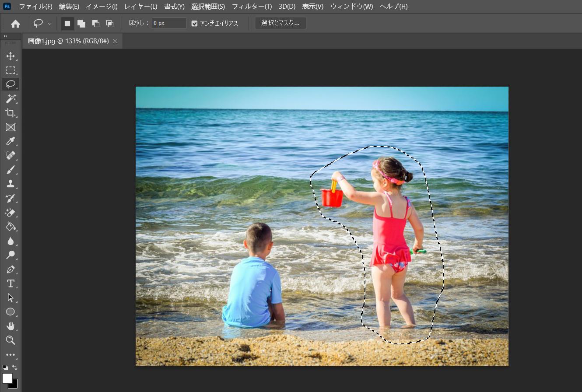Select the Magic Wand tool
This screenshot has height=392, width=582.
tap(11, 98)
